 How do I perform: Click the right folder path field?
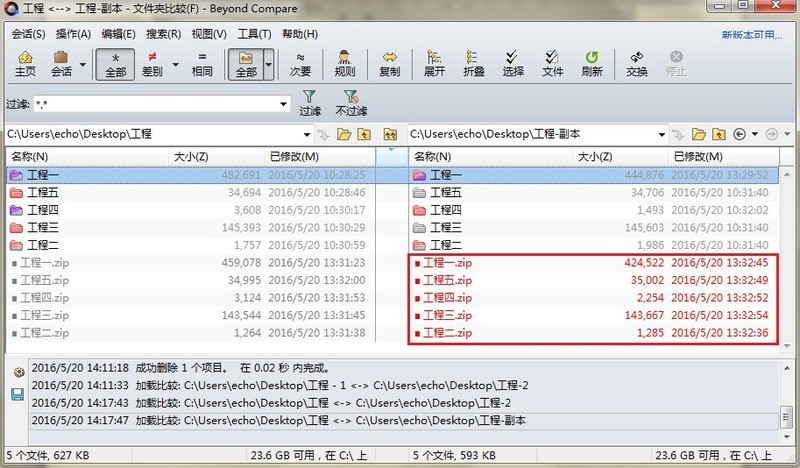pos(532,134)
